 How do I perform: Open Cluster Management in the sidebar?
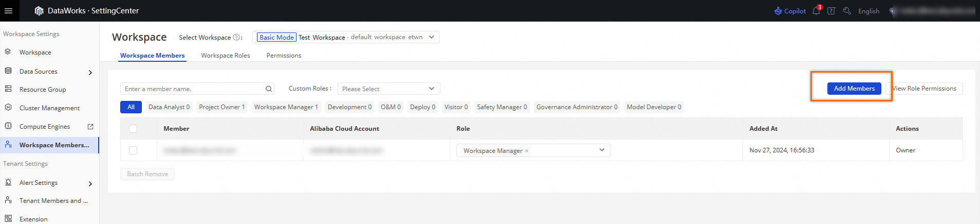(49, 108)
